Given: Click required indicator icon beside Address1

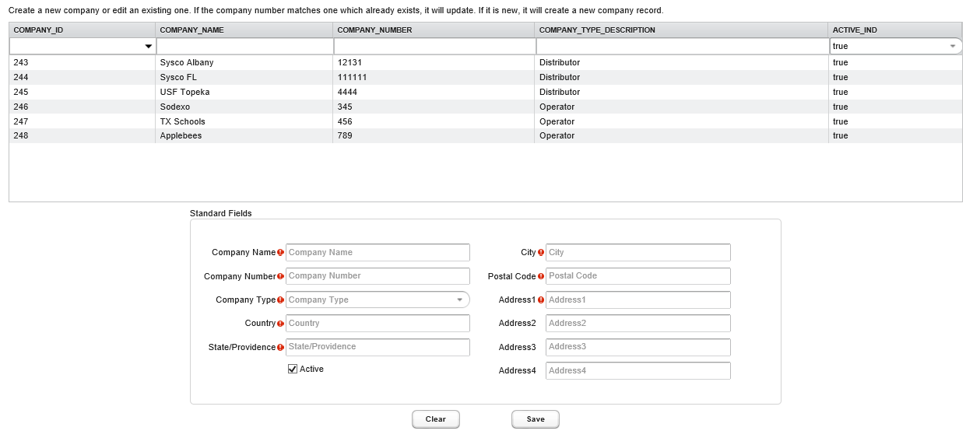Looking at the screenshot, I should (x=540, y=300).
